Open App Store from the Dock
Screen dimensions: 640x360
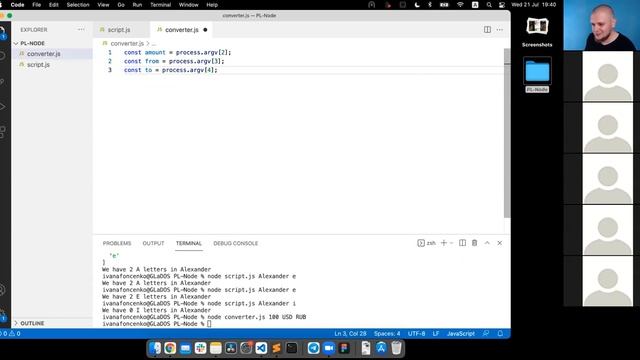(381, 348)
